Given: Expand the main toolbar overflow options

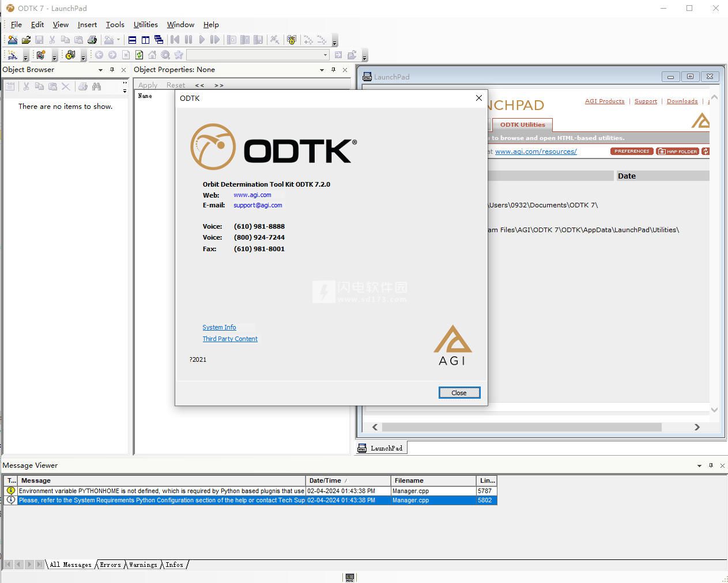Looking at the screenshot, I should click(x=334, y=41).
